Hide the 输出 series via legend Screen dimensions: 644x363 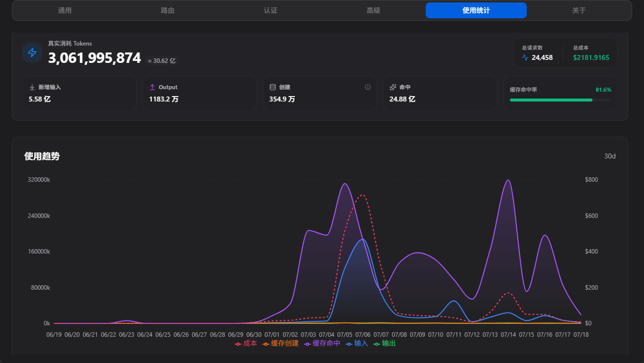click(385, 343)
